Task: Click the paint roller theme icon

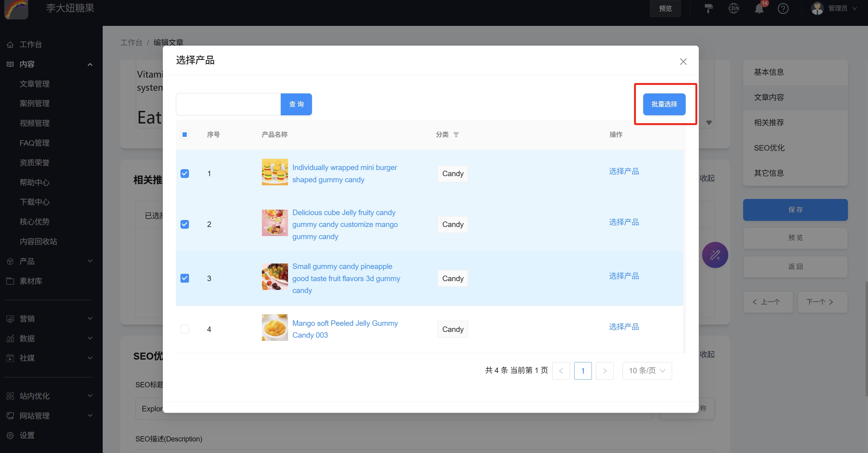Action: click(x=708, y=8)
